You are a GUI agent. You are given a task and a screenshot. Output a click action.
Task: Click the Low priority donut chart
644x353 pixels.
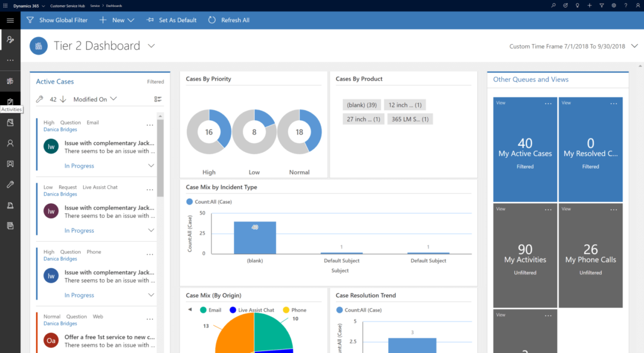coord(254,132)
